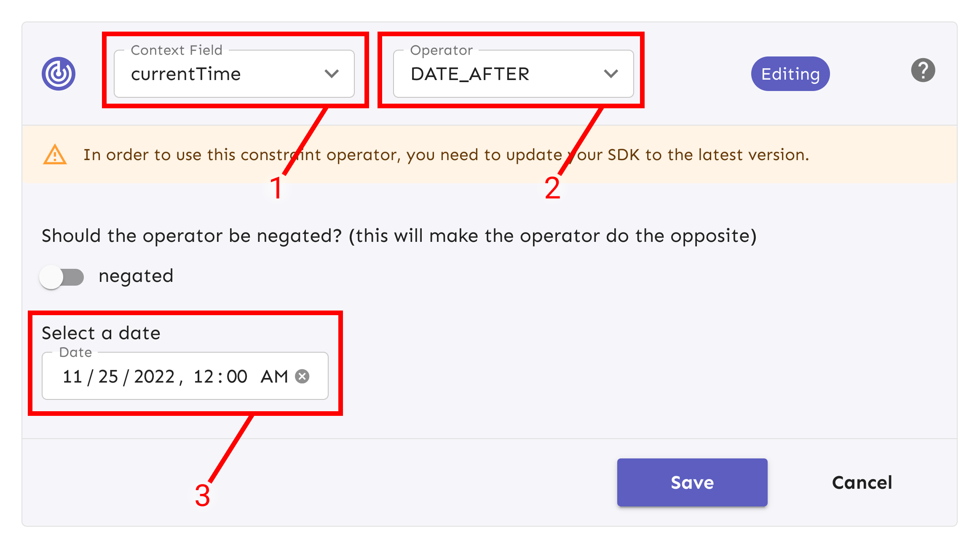Click the chevron arrow in Operator field
This screenshot has height=549, width=980.
(610, 74)
